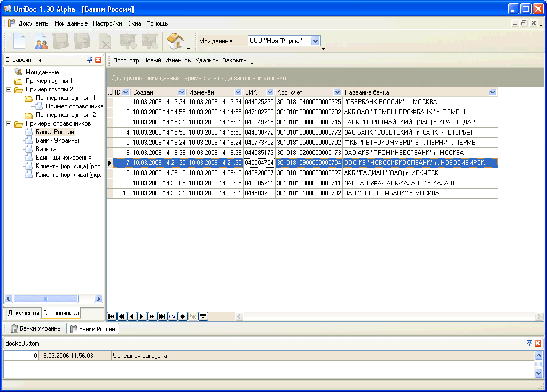Click the tree panel horizontal scrollbar thumb
The width and height of the screenshot is (547, 392).
(38, 299)
